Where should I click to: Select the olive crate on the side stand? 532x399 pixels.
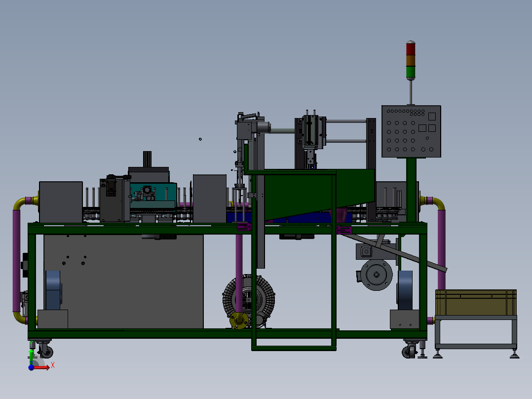[x=476, y=303]
